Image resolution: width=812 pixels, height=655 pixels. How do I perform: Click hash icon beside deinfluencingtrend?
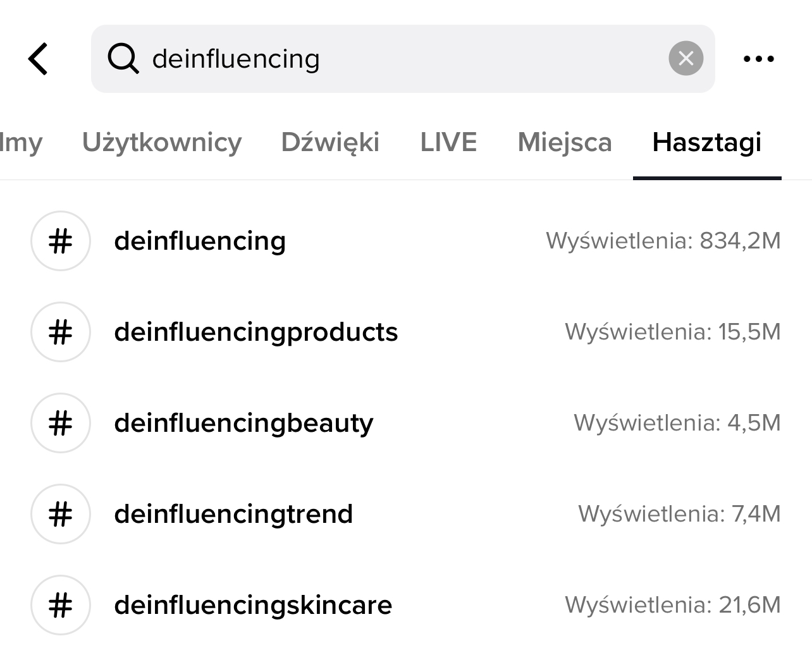[61, 514]
